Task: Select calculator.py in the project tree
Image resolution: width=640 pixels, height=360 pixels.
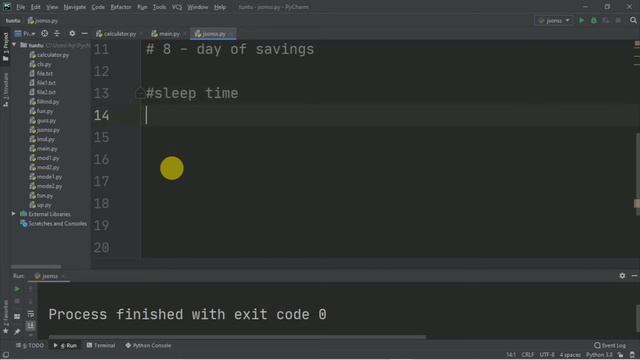Action: 49,55
